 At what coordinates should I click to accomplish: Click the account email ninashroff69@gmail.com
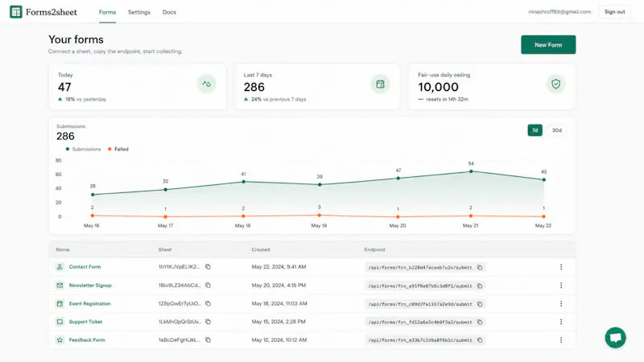click(559, 12)
